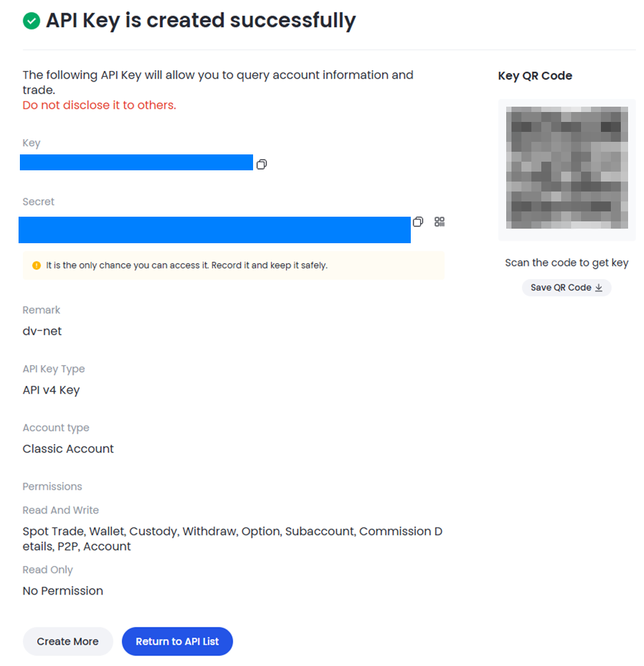Click the API v4 Key type value
This screenshot has height=666, width=644.
click(51, 390)
